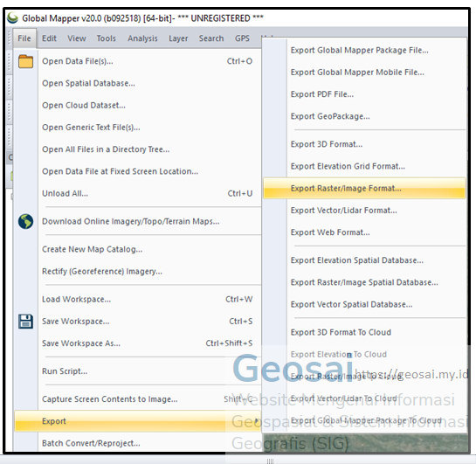Expand the Export submenu arrow
The width and height of the screenshot is (476, 464).
click(x=257, y=421)
